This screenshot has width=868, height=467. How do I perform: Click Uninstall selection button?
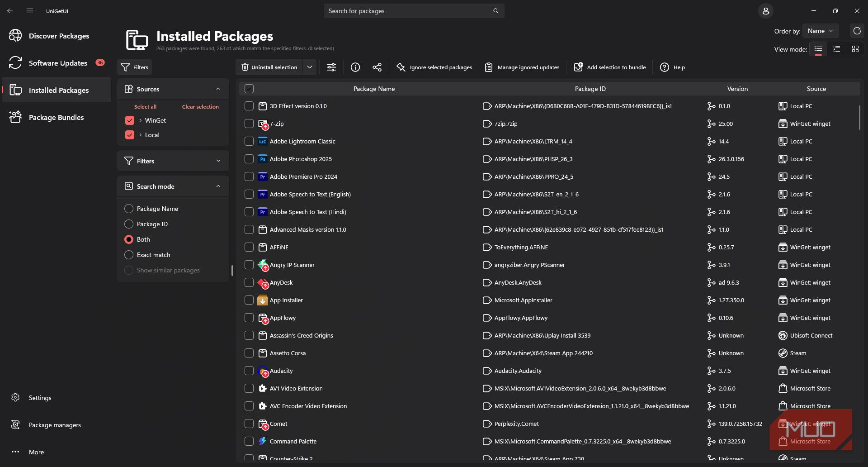pyautogui.click(x=269, y=67)
